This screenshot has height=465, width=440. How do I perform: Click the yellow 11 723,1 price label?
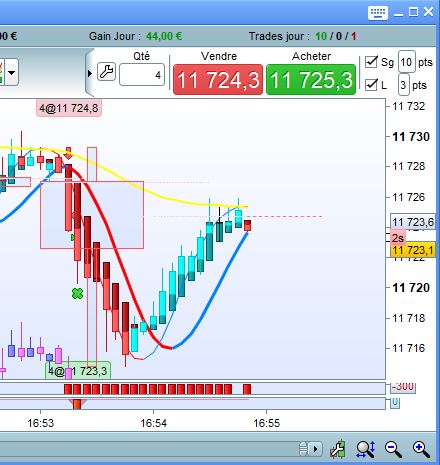coord(413,250)
